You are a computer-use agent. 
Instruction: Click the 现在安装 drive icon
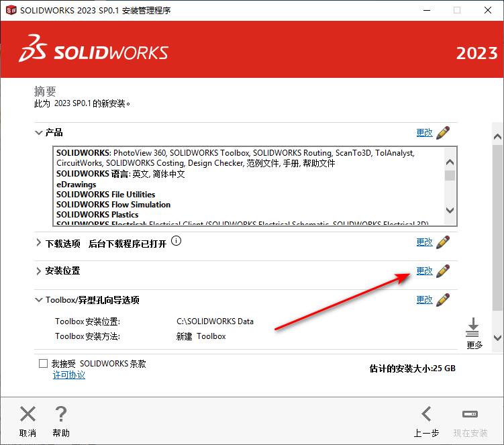point(470,414)
